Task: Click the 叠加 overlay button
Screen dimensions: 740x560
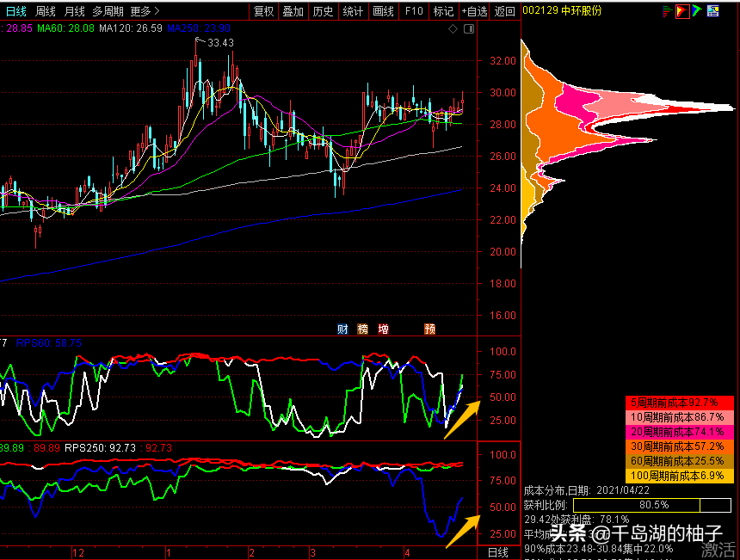Action: coord(293,11)
